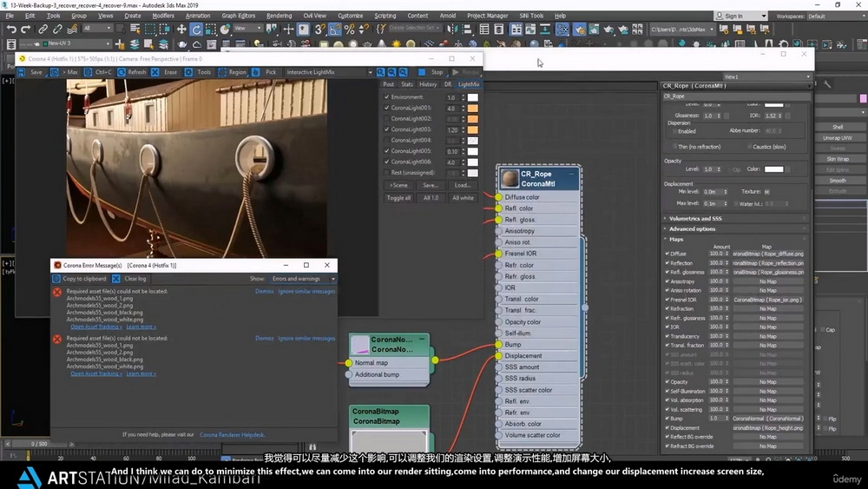This screenshot has height=489, width=868.
Task: Select the Unlink Selection icon
Action: click(57, 30)
